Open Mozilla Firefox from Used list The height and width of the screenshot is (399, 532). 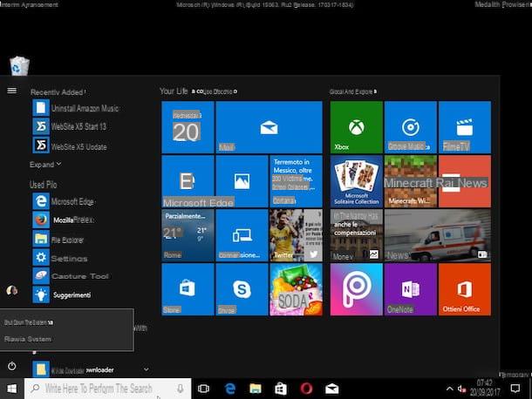coord(64,220)
